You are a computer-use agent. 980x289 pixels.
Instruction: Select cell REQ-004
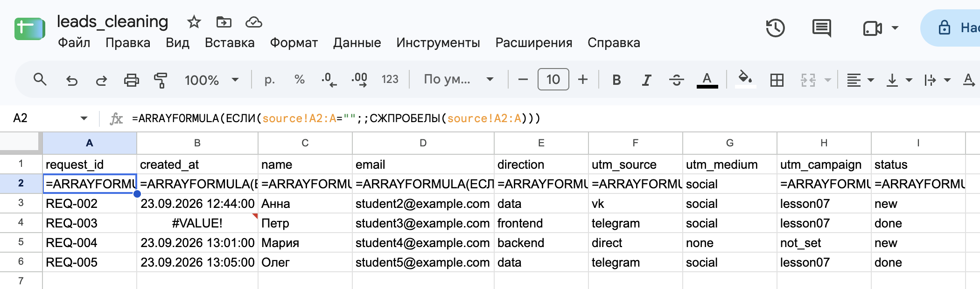(90, 242)
